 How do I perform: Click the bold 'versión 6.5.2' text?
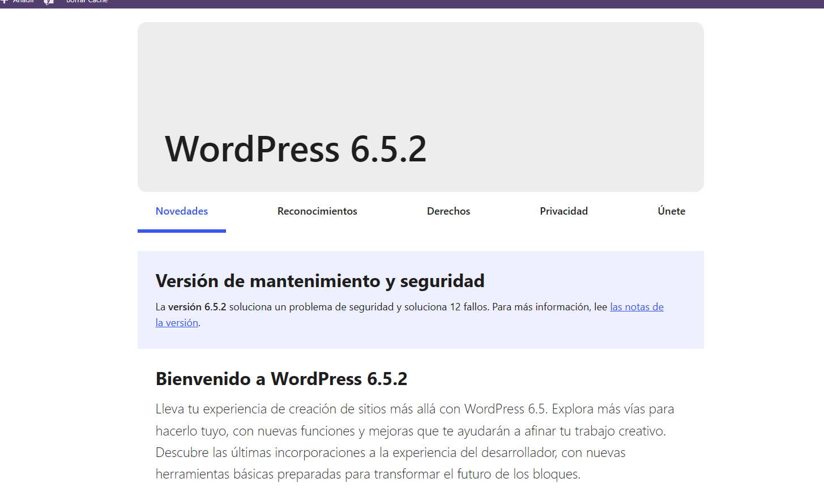pyautogui.click(x=197, y=307)
